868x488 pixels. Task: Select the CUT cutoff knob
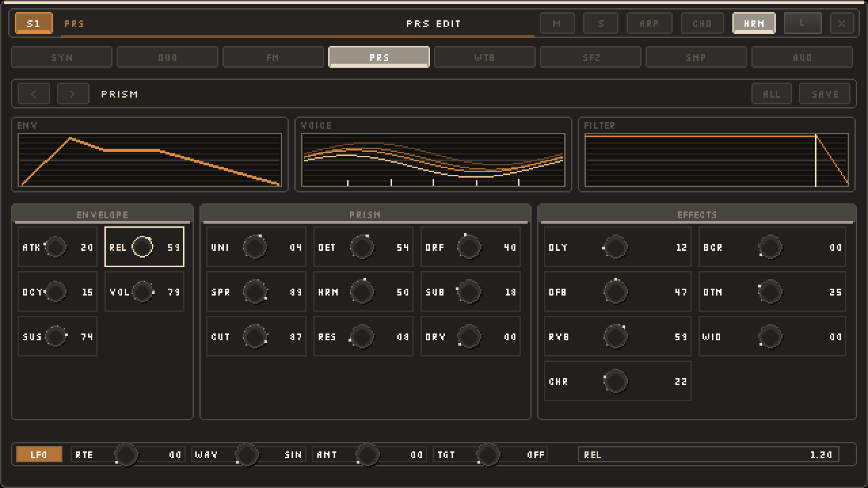click(x=255, y=337)
